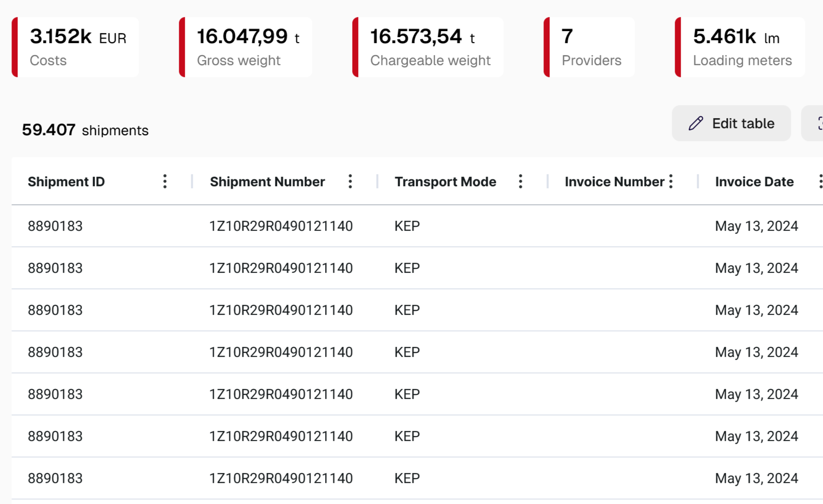Select the Loading meters summary card
823x504 pixels.
coord(740,47)
